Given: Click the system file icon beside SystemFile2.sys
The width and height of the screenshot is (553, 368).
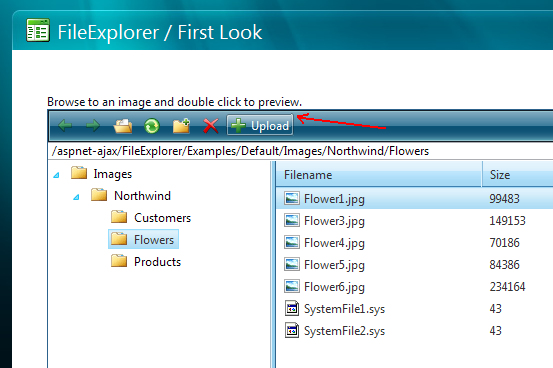Looking at the screenshot, I should (x=292, y=330).
